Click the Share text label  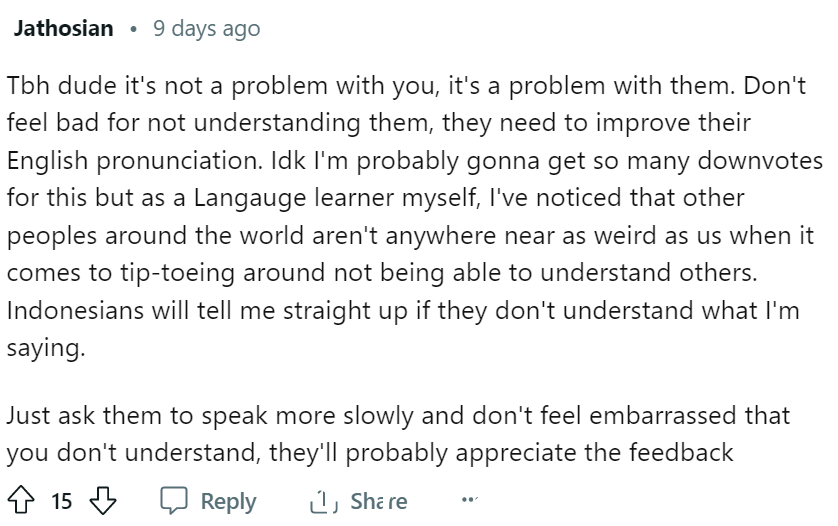[x=379, y=501]
